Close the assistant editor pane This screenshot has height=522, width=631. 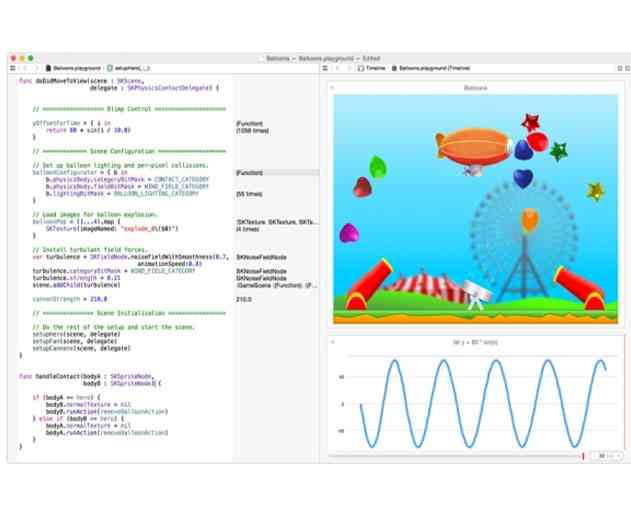(627, 68)
